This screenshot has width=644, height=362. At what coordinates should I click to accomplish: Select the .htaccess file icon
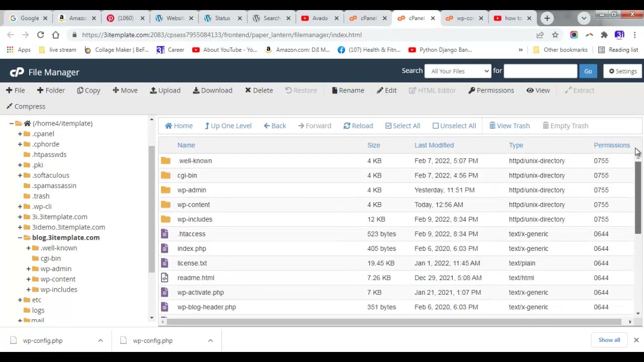coord(165,234)
